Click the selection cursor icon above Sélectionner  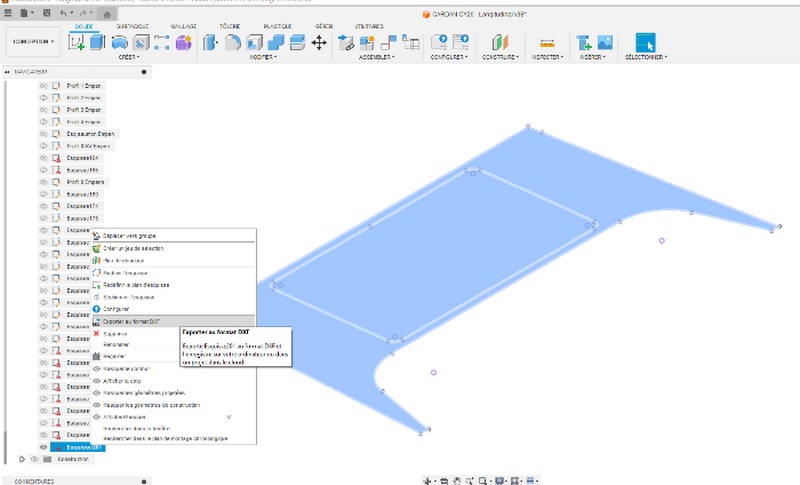(x=646, y=42)
